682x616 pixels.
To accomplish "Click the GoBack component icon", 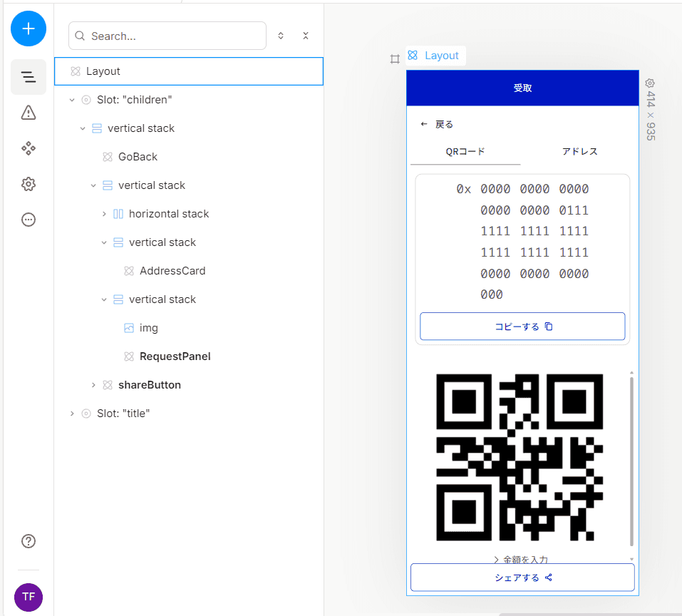I will coord(108,157).
